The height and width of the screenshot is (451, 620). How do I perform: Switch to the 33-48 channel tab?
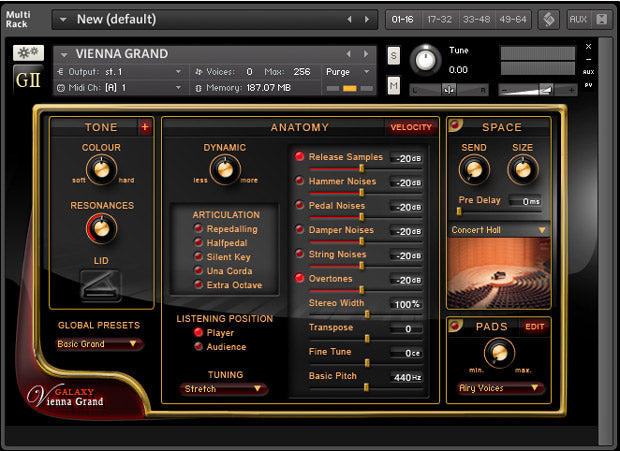click(474, 19)
